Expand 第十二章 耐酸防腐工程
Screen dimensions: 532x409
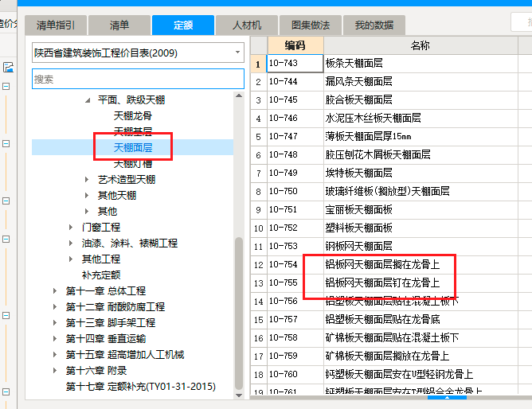55,306
